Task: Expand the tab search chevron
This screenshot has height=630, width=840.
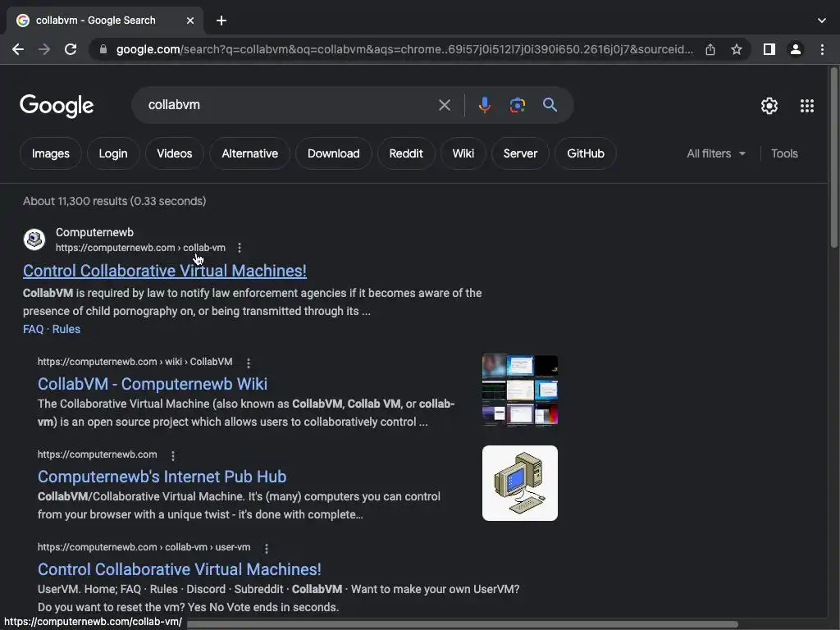Action: tap(822, 21)
